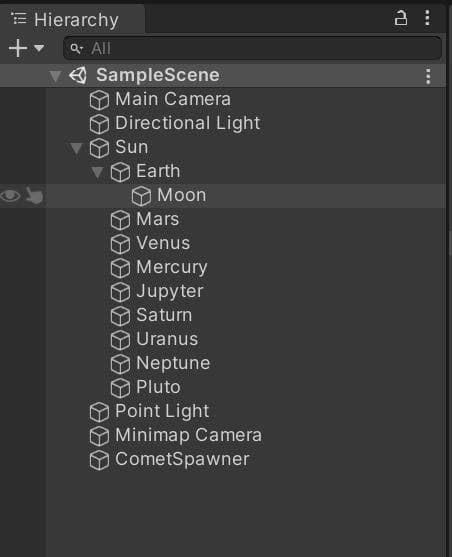Open the create dropdown arrow beside plus
Image resolution: width=452 pixels, height=557 pixels.
tap(39, 48)
